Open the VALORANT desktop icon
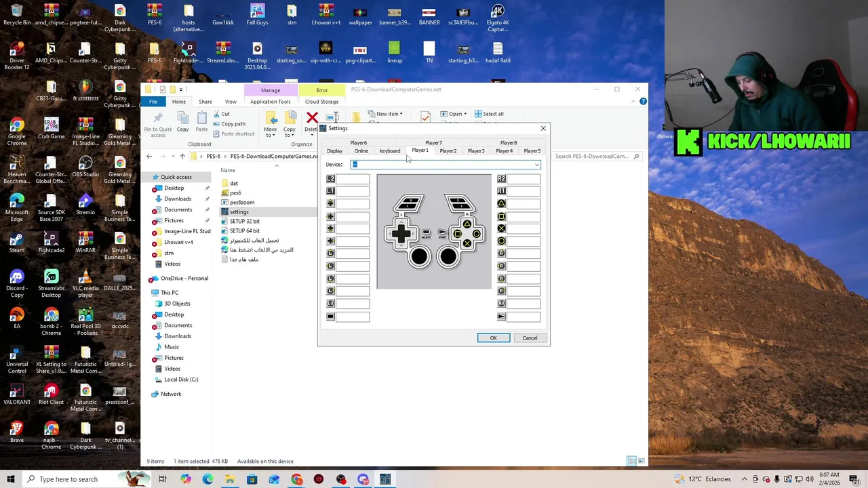868x488 pixels. click(17, 394)
